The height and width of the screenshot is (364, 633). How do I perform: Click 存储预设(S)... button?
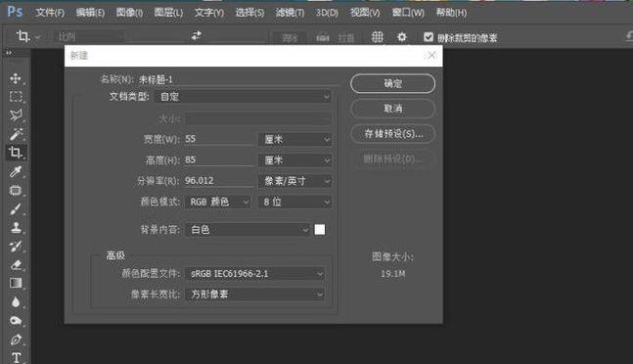(x=392, y=134)
